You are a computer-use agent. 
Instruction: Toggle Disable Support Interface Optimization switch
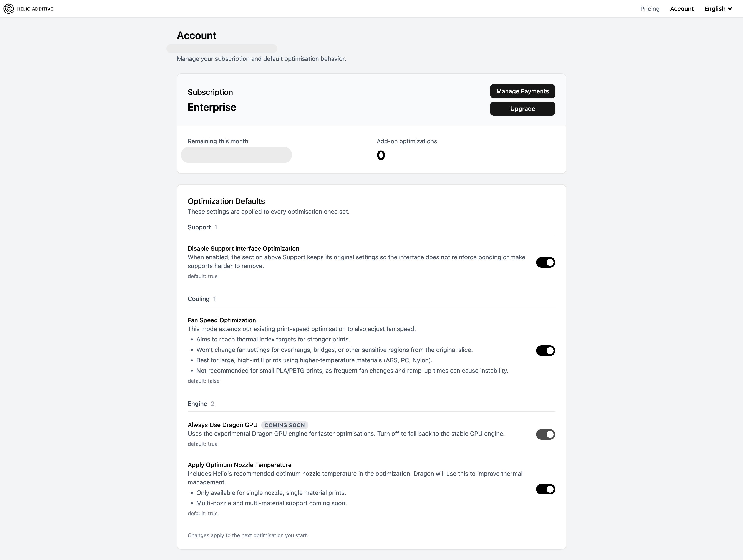click(545, 262)
